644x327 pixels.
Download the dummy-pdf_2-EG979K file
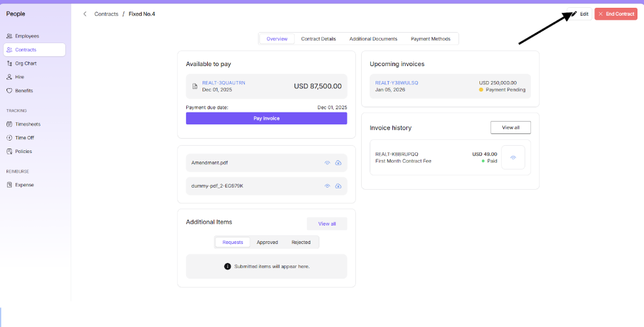(x=338, y=186)
